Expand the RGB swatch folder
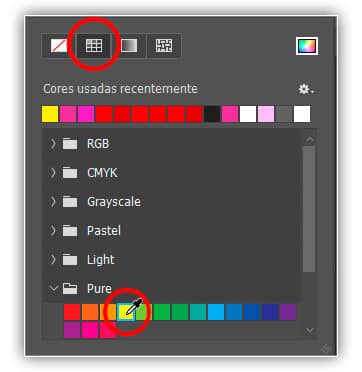The image size is (362, 372). 53,144
